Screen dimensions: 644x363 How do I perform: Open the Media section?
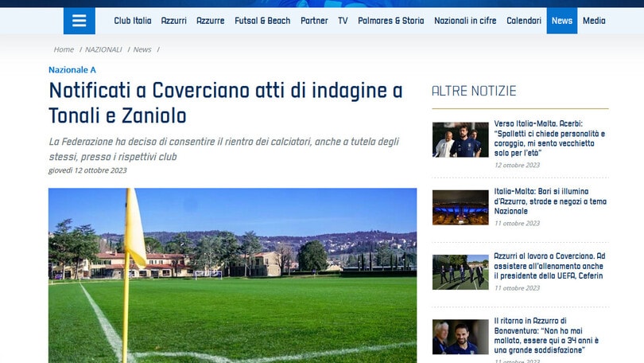(594, 21)
